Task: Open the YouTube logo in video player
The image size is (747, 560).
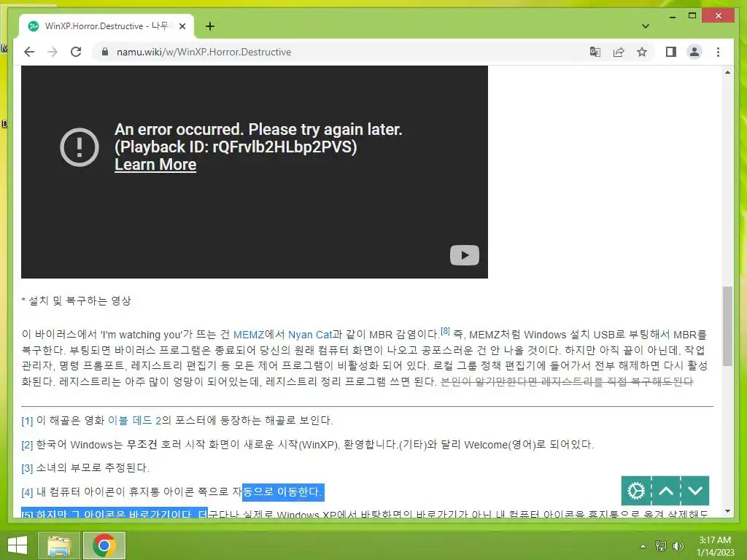Action: click(x=465, y=255)
